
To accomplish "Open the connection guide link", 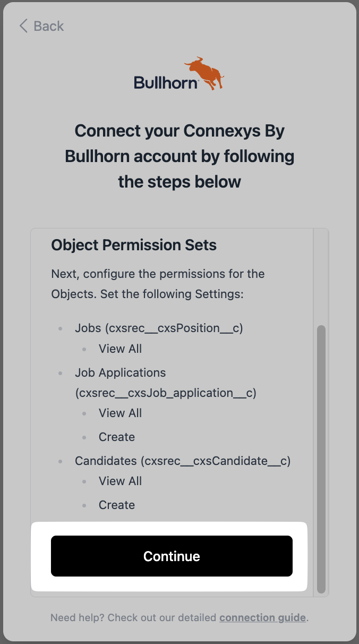I will point(262,617).
